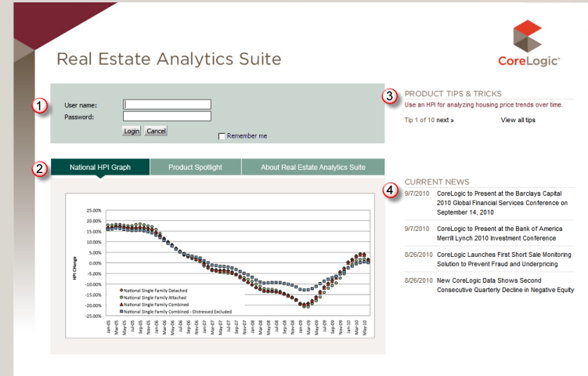Viewport: 588px width, 376px height.
Task: Go to the next product tip
Action: 445,120
